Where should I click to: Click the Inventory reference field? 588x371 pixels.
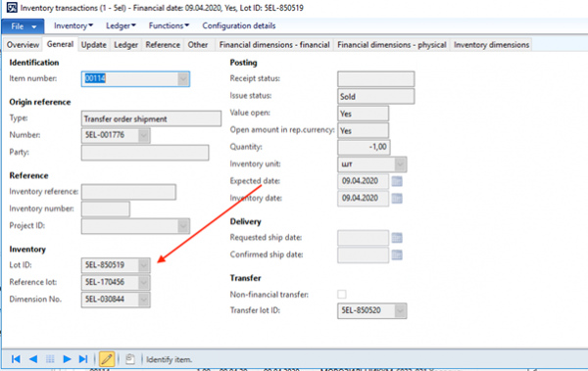[128, 192]
